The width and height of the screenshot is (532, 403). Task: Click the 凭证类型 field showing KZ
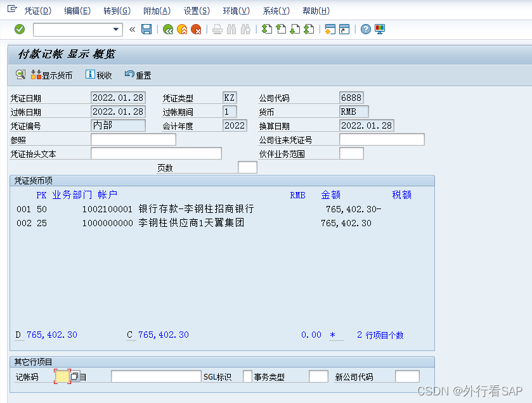(x=230, y=98)
